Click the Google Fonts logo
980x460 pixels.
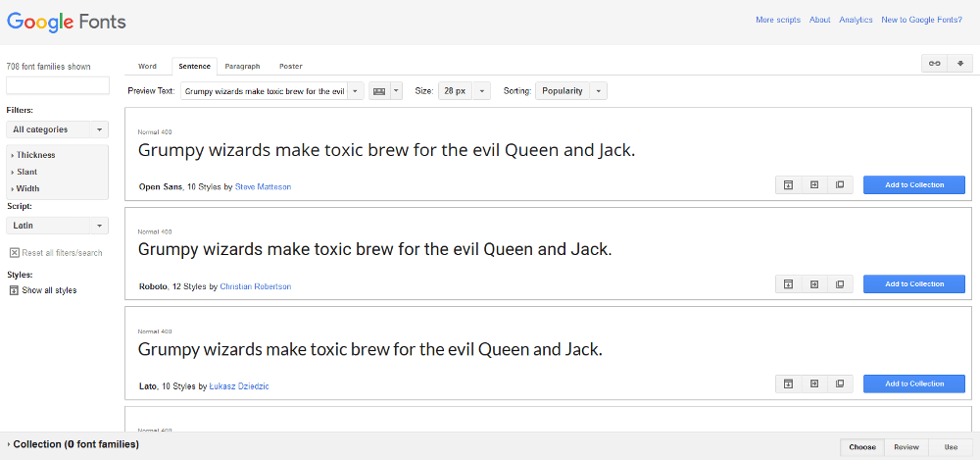(67, 22)
